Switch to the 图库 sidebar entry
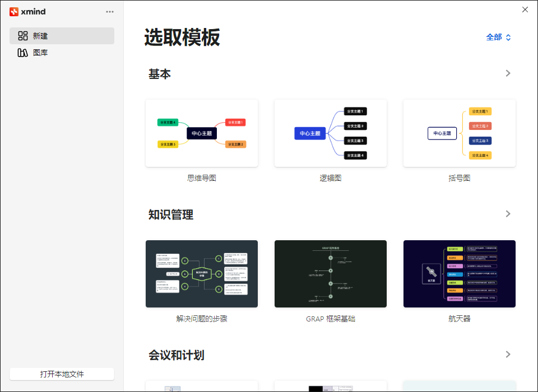This screenshot has height=392, width=538. click(40, 52)
